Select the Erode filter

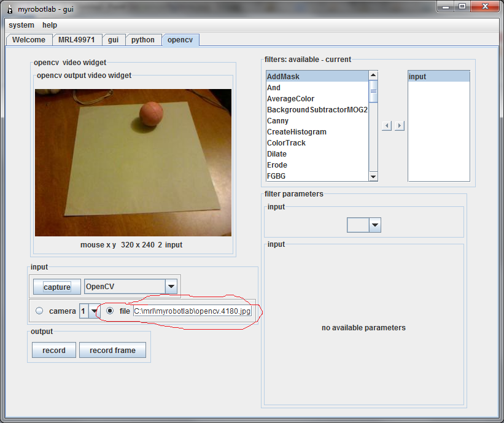tap(317, 165)
